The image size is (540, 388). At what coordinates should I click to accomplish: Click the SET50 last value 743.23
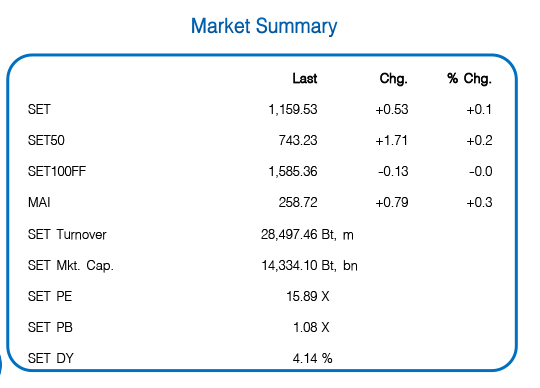coord(298,140)
